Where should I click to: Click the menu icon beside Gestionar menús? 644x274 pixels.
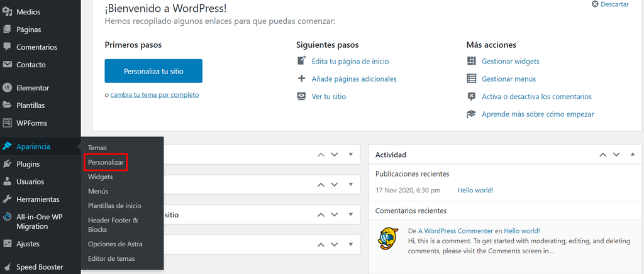pos(472,79)
